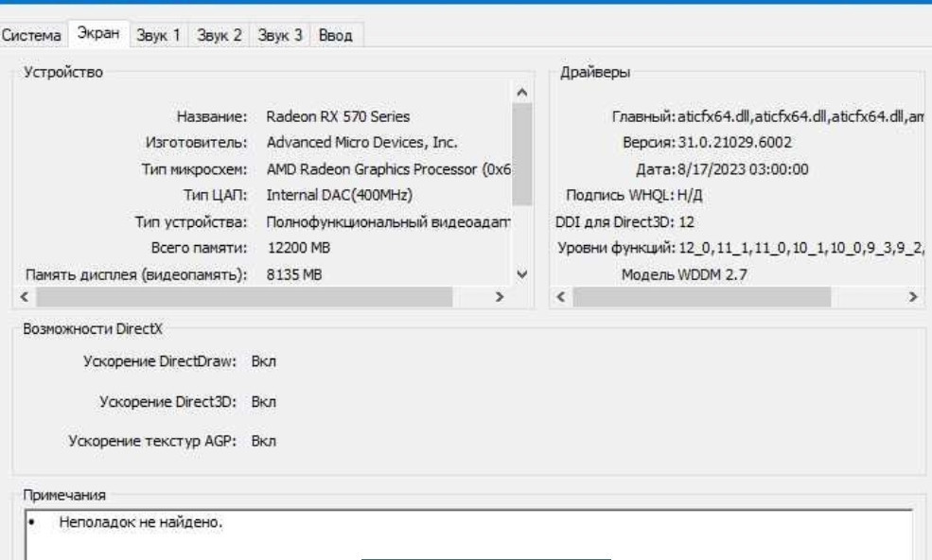Click the up arrow of device list scrollbar
The width and height of the screenshot is (932, 560).
click(x=522, y=91)
